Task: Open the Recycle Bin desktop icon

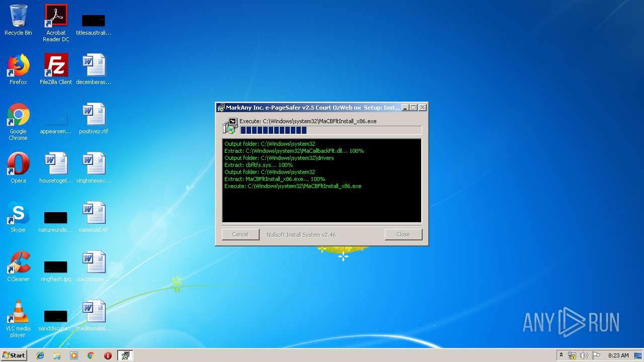Action: coord(18,20)
